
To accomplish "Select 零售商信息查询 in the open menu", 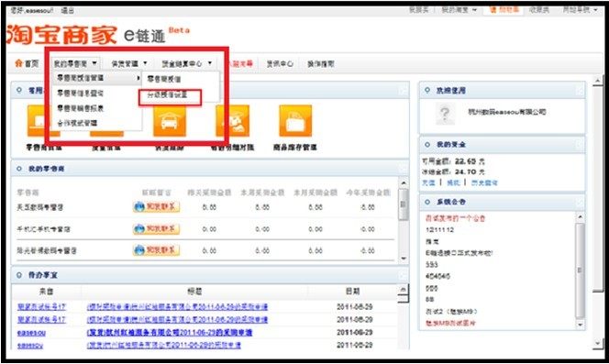I will [x=81, y=94].
